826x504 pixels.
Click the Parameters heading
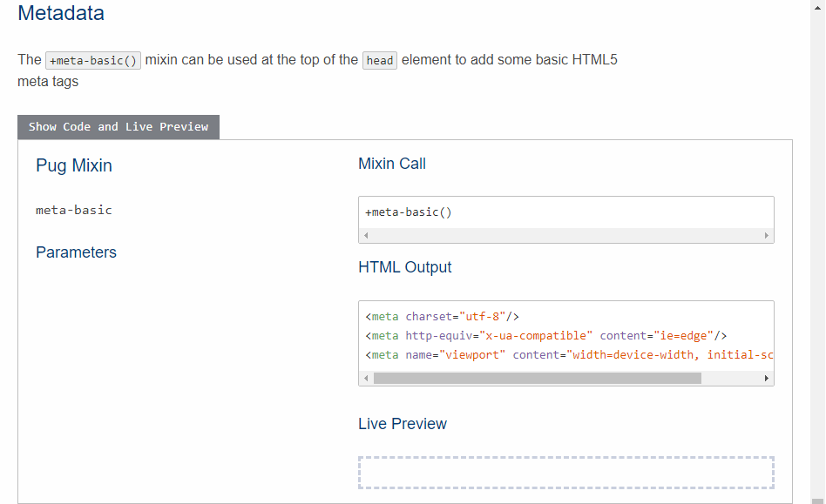point(76,252)
